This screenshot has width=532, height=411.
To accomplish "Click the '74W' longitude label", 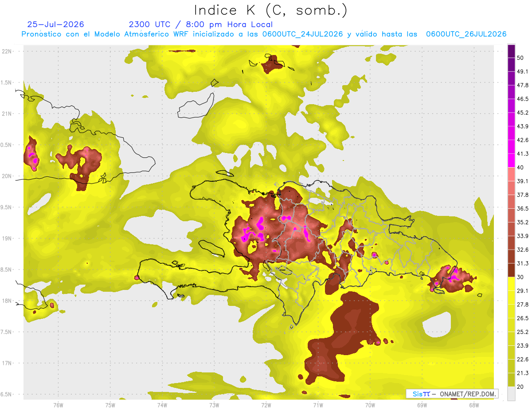I will pos(162,405).
